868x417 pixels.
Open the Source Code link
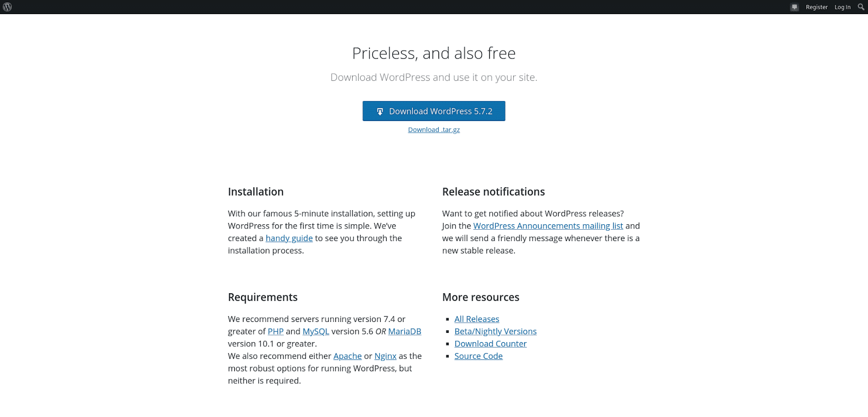[478, 356]
